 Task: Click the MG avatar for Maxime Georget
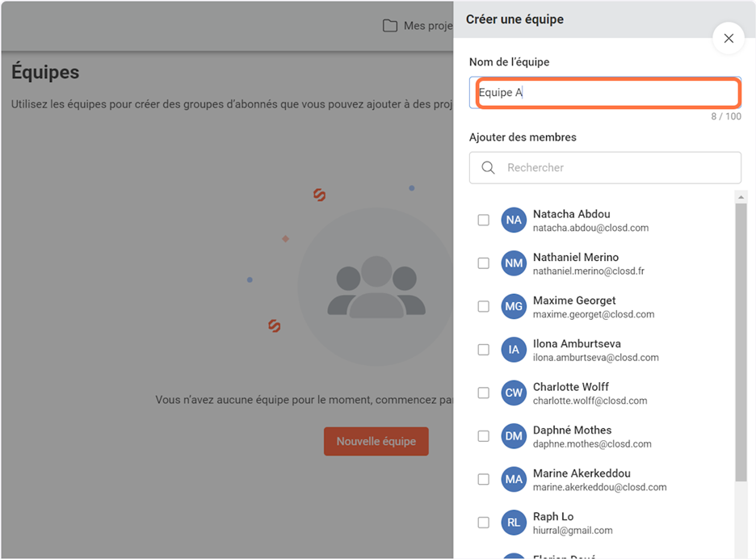[514, 306]
